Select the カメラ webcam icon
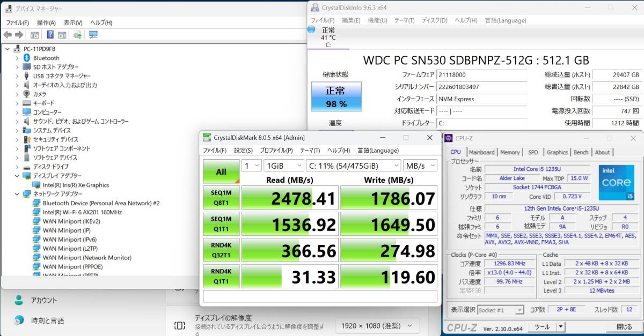The height and width of the screenshot is (336, 644). pos(27,94)
